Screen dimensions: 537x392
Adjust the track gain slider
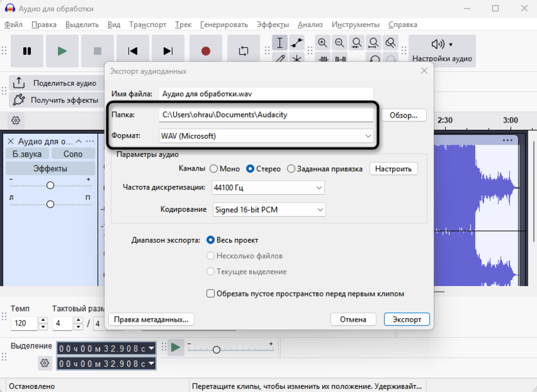tap(50, 185)
